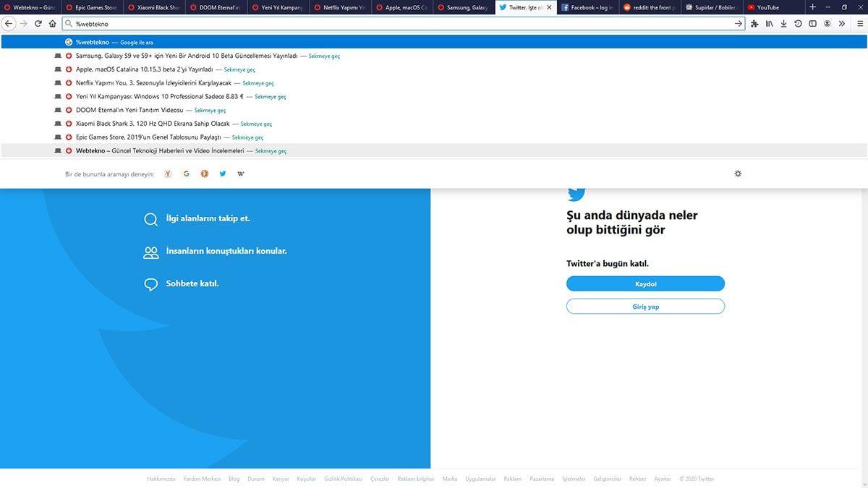Switch to the DOOM Eternal tab
Viewport: 868px width, 488px height.
[x=217, y=7]
